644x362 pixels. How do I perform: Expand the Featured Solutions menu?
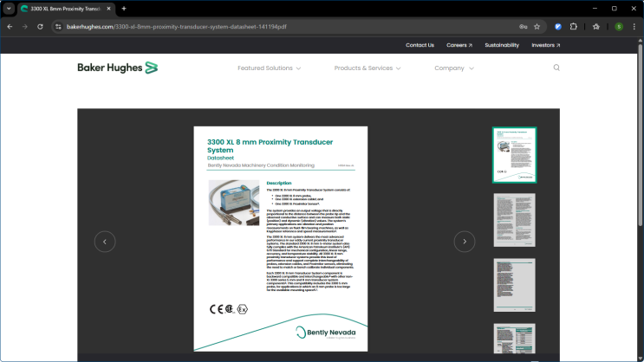[x=269, y=68]
